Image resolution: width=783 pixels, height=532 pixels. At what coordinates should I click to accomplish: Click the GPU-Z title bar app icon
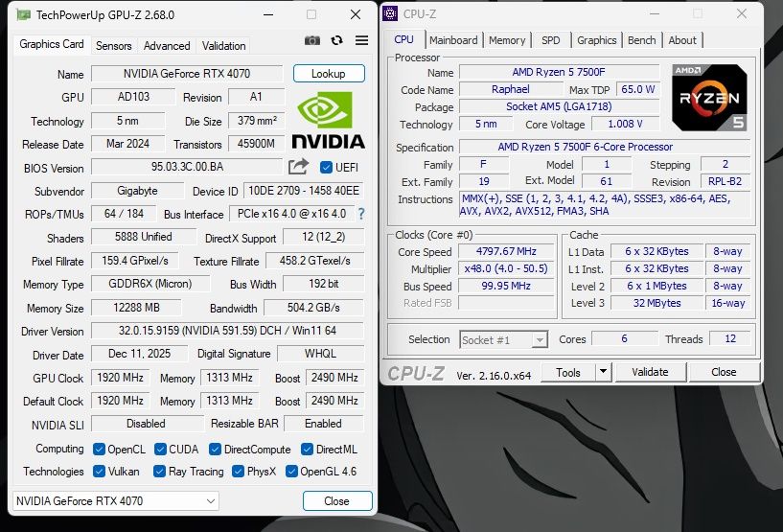tap(23, 15)
